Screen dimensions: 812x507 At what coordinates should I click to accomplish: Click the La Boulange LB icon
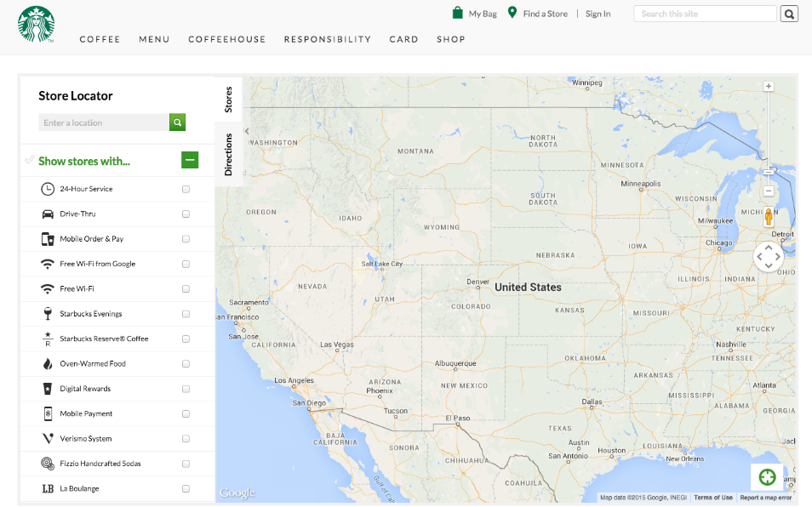point(48,488)
